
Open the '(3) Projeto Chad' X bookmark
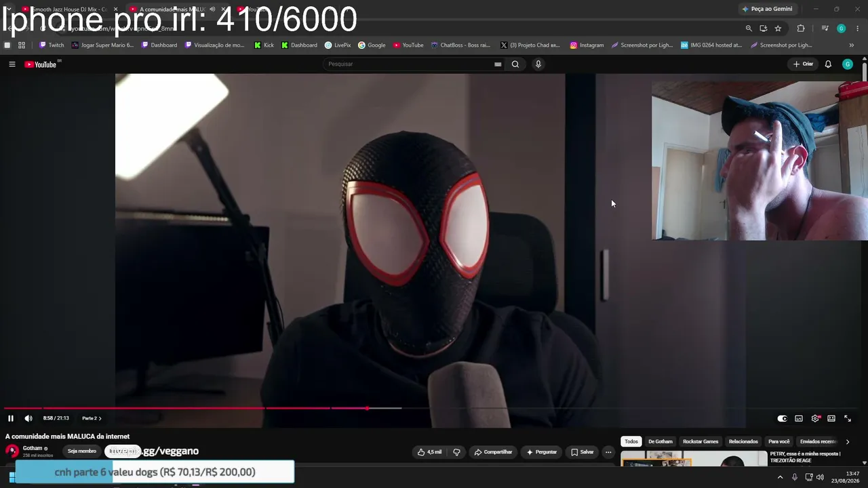530,45
